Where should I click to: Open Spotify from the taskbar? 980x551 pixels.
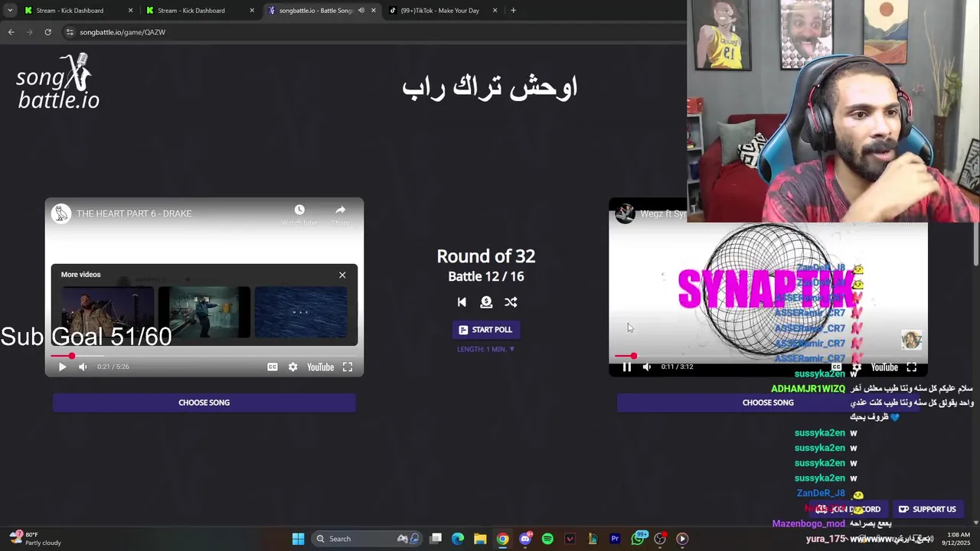point(547,539)
